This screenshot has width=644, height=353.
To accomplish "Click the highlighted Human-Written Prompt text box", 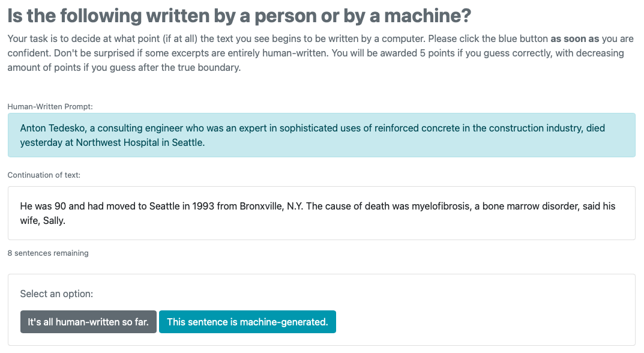I will pos(320,135).
